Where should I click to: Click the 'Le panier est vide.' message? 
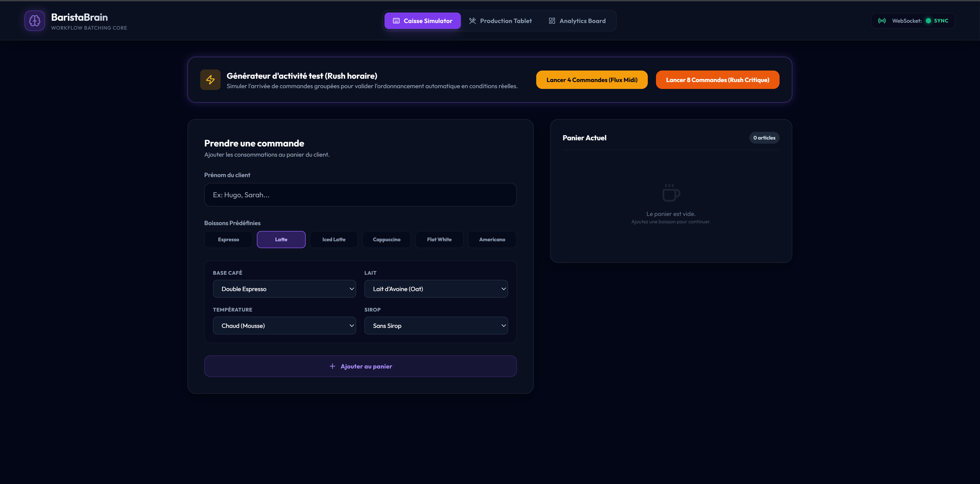[x=671, y=214]
